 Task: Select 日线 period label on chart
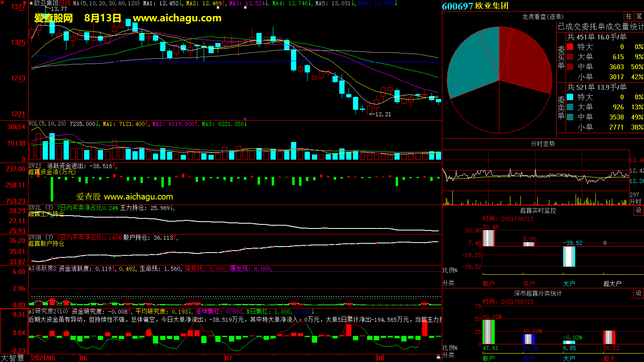pos(65,3)
